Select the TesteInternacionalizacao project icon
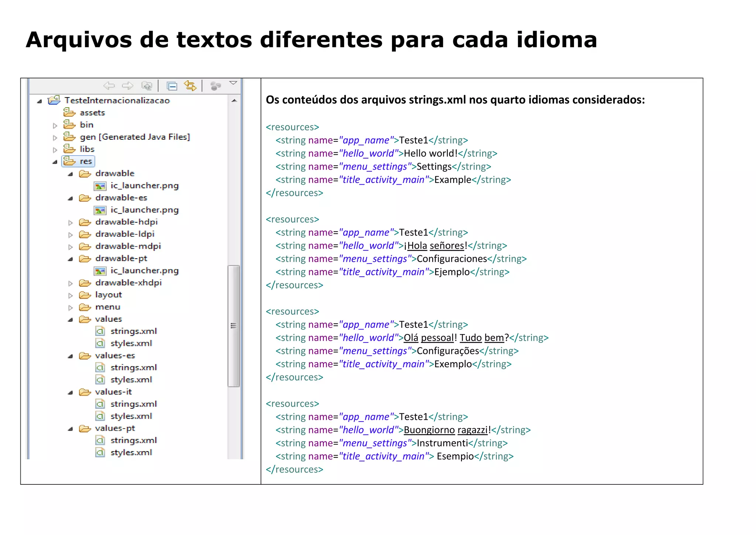Image resolution: width=756 pixels, height=535 pixels. click(54, 100)
